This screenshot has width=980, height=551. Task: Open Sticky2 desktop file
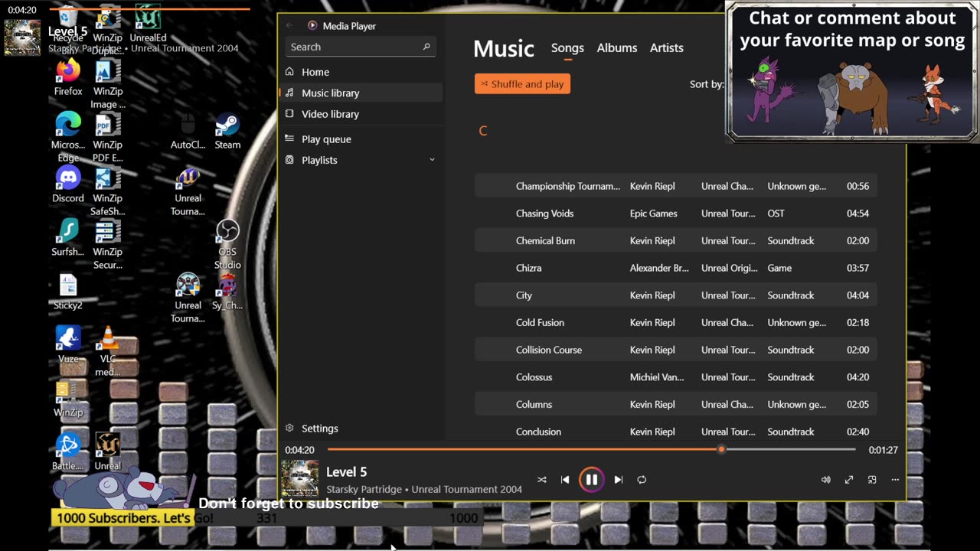tap(68, 292)
